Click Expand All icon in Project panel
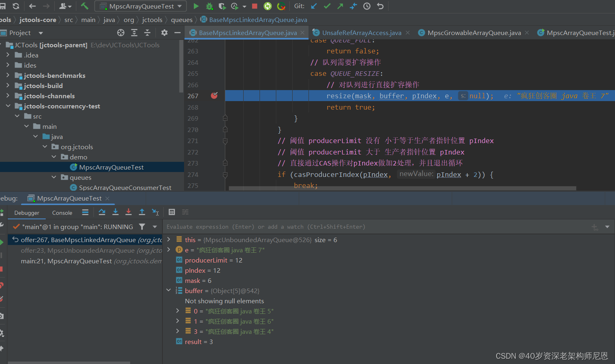Image resolution: width=615 pixels, height=364 pixels. click(x=134, y=33)
